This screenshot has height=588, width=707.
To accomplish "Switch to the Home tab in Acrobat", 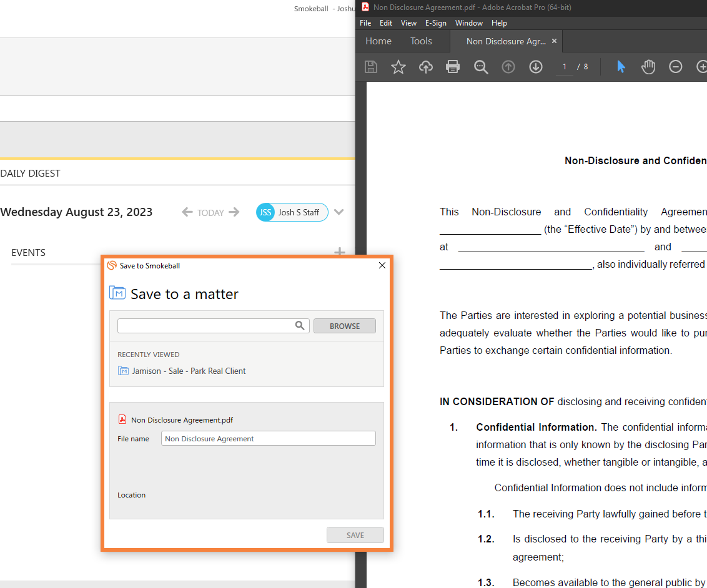I will pyautogui.click(x=378, y=41).
